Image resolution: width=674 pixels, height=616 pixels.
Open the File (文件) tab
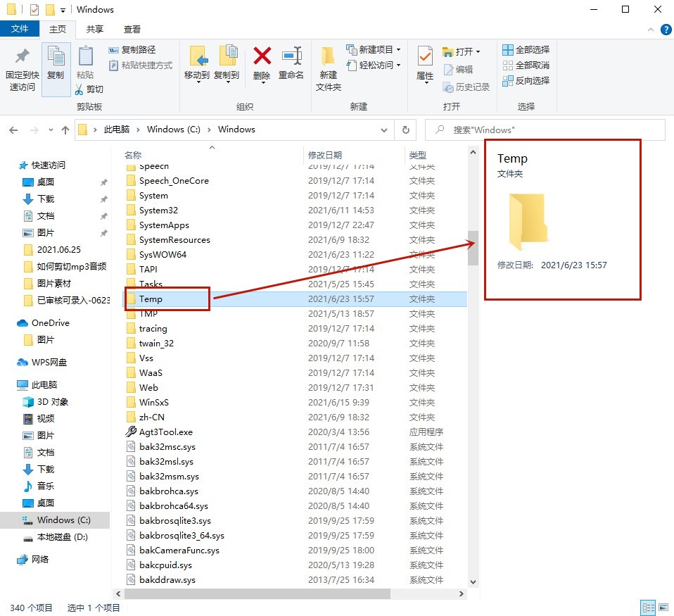pos(20,29)
